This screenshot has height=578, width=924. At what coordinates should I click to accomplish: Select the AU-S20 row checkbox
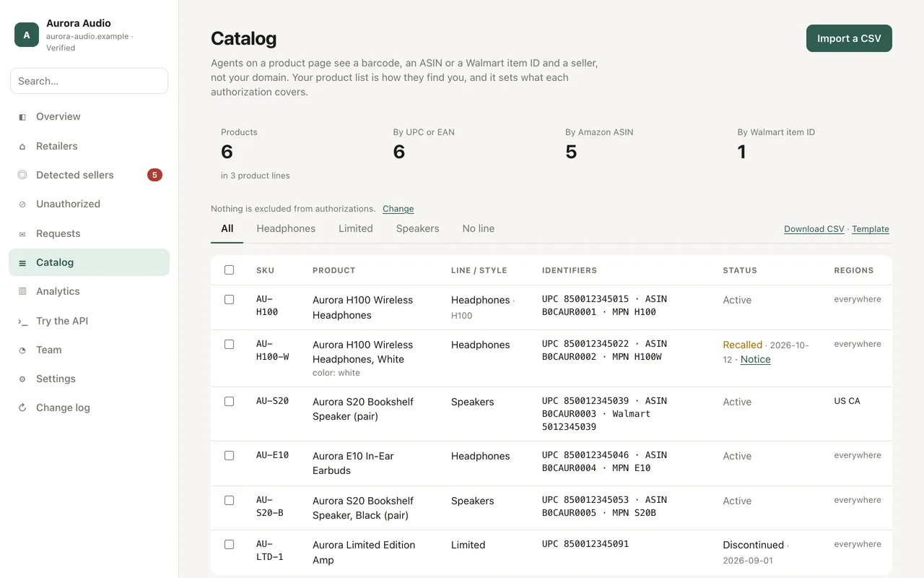229,401
